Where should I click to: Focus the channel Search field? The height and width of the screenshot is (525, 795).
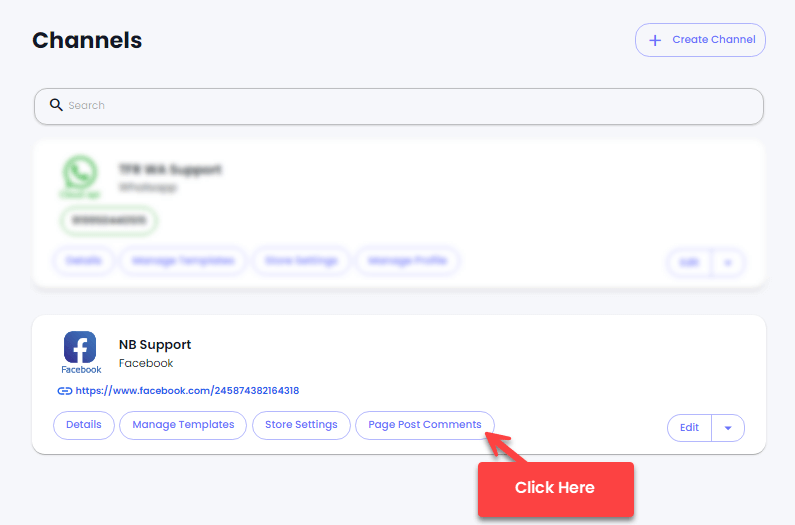pyautogui.click(x=399, y=107)
